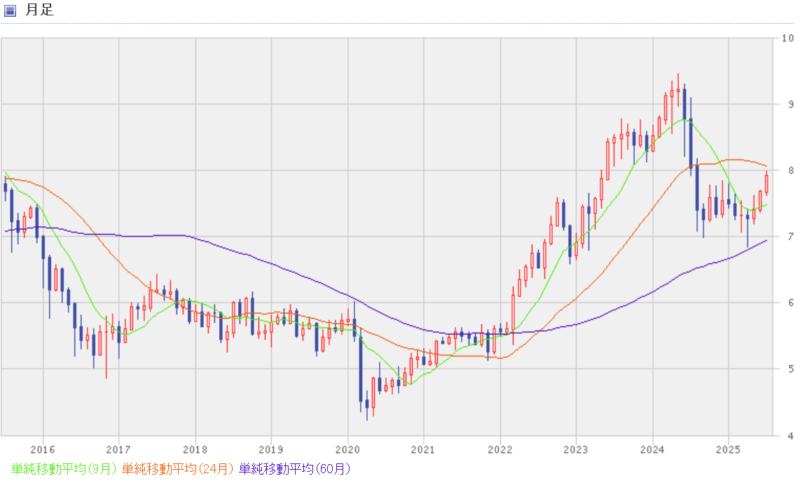Viewport: 800px width, 483px height.
Task: Click the 2022 x-axis year label
Action: 500,450
